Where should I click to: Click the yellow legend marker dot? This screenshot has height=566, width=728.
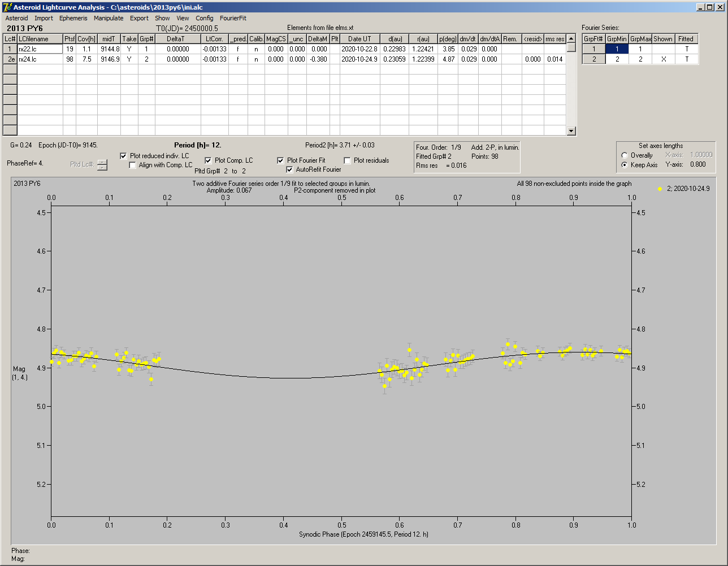tap(660, 189)
